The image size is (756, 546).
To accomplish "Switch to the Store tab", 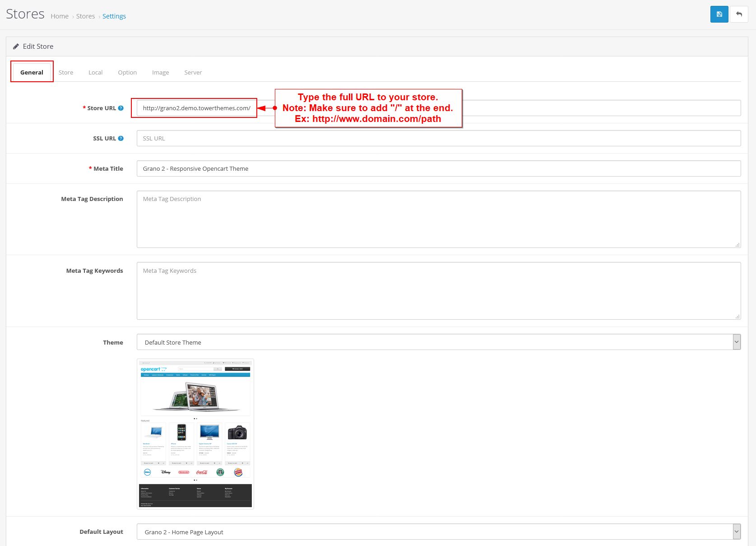I will pyautogui.click(x=66, y=72).
